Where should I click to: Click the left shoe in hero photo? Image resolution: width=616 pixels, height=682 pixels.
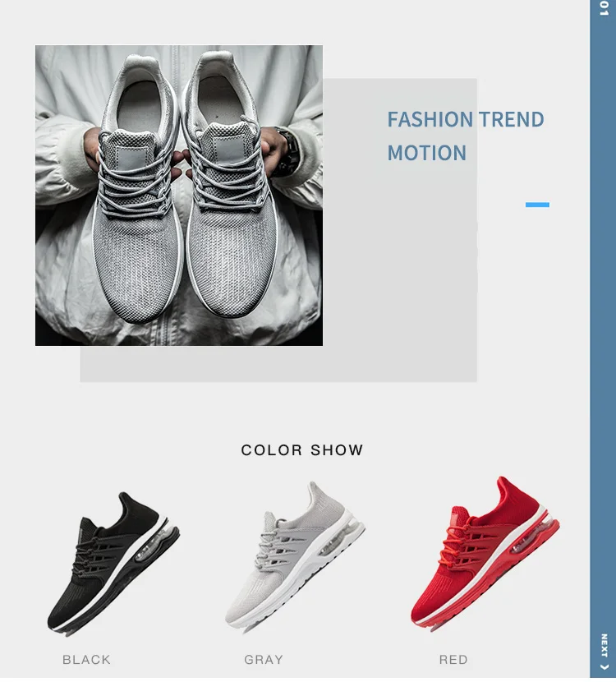point(137,189)
